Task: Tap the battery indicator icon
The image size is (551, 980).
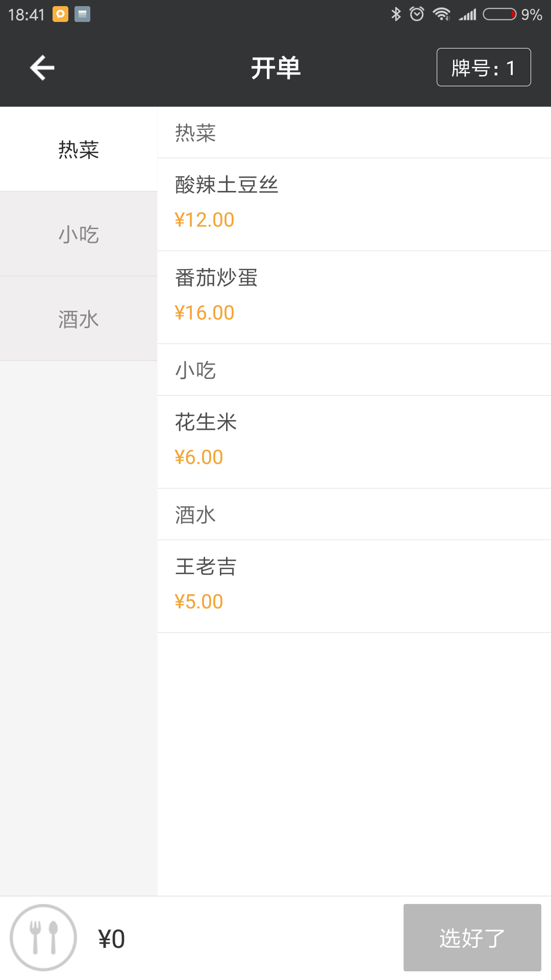Action: 499,14
